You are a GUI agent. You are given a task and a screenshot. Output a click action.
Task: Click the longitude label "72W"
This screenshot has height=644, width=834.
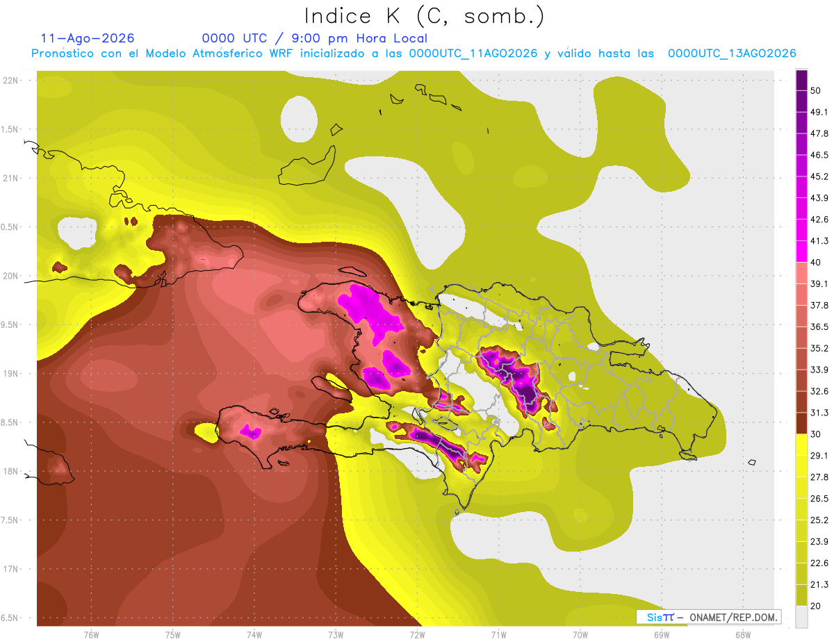(x=417, y=634)
